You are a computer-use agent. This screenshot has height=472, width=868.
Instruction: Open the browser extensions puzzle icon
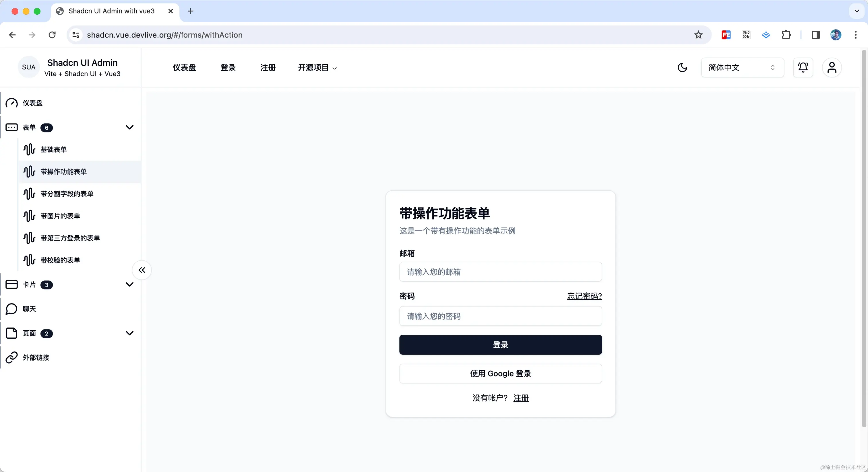pos(786,35)
